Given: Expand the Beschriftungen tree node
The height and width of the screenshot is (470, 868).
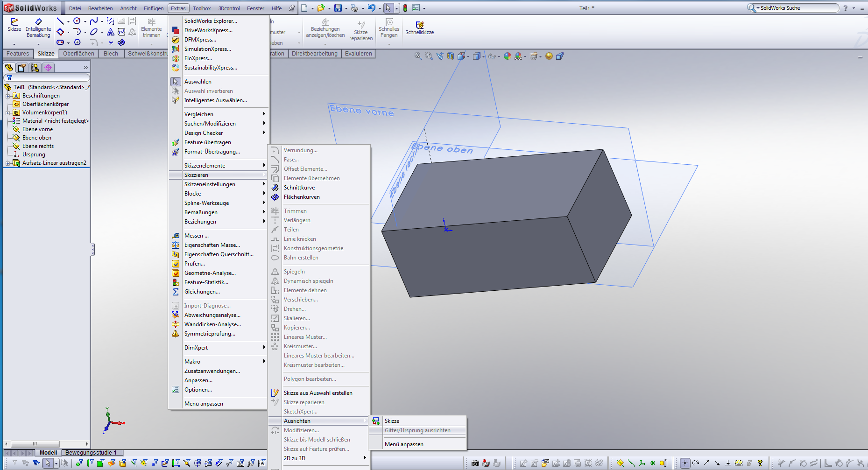Looking at the screenshot, I should coord(7,96).
